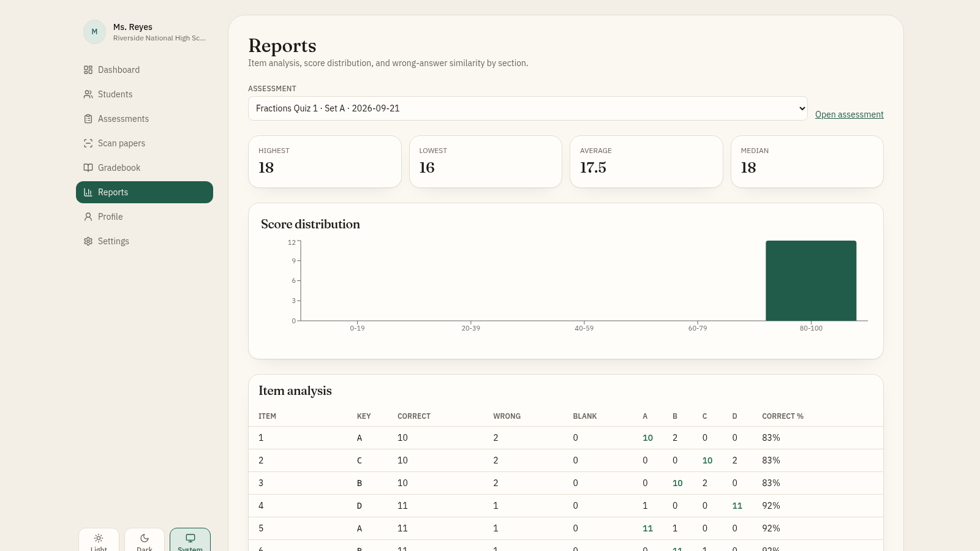Click the Students people icon

[x=88, y=94]
